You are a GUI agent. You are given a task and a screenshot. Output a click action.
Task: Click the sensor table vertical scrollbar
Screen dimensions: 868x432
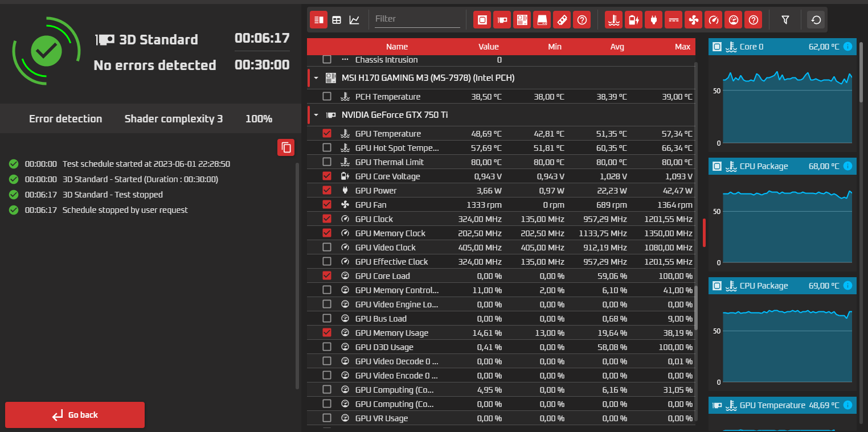point(696,307)
